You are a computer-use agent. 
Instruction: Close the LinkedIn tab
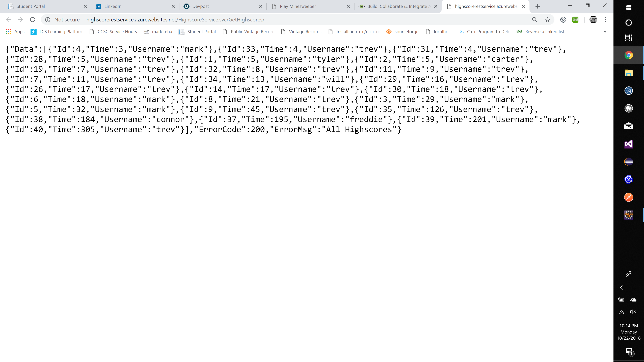coord(173,6)
